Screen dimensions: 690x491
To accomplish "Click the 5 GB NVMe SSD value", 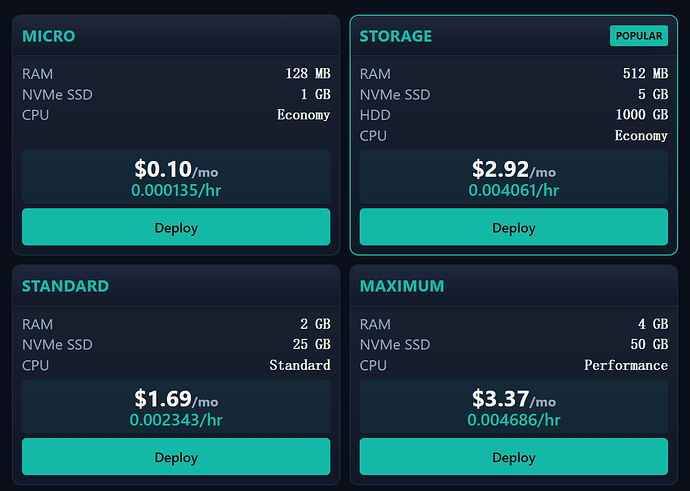I will pos(653,94).
